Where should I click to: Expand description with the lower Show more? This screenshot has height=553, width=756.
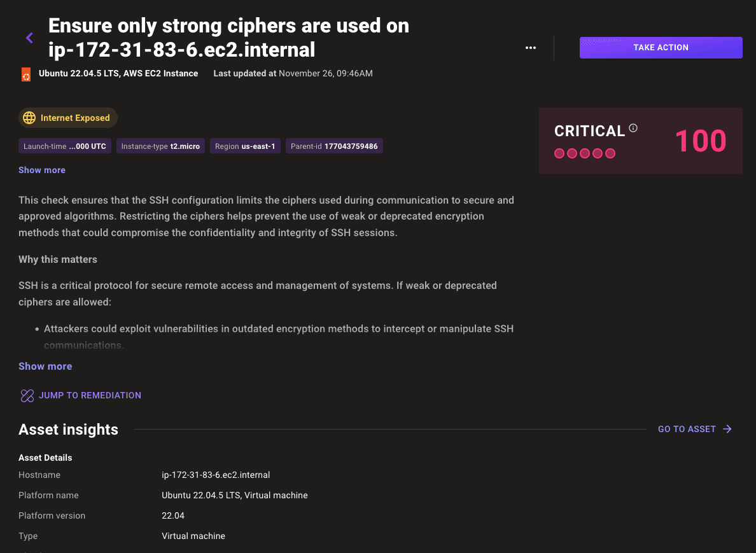click(x=45, y=367)
